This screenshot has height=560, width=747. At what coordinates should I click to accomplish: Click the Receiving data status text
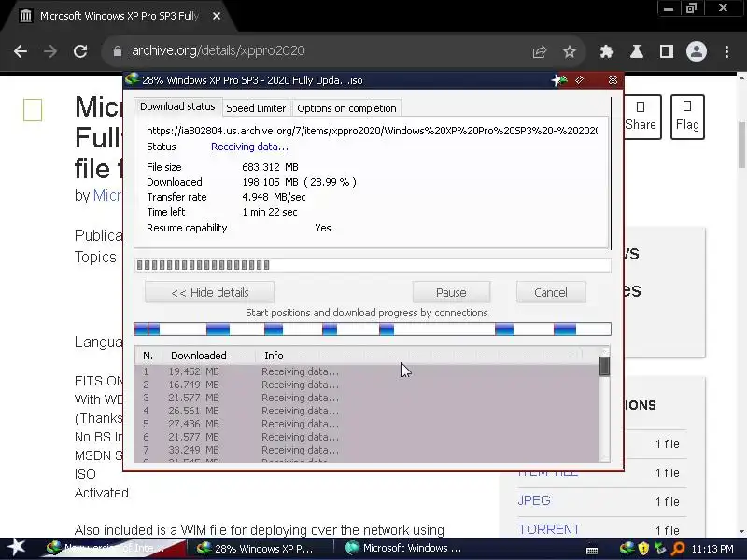(x=249, y=147)
